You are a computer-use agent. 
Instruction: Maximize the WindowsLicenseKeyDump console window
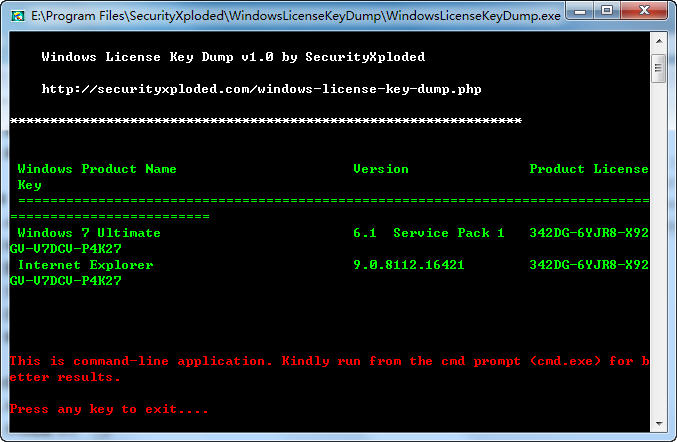(607, 11)
